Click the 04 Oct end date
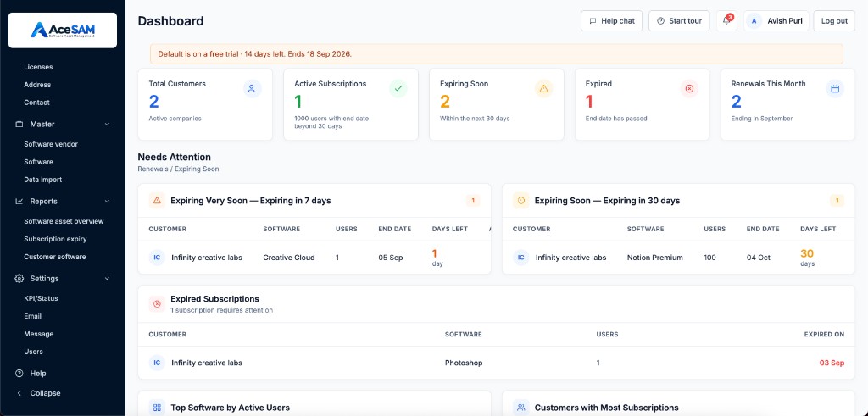 759,258
